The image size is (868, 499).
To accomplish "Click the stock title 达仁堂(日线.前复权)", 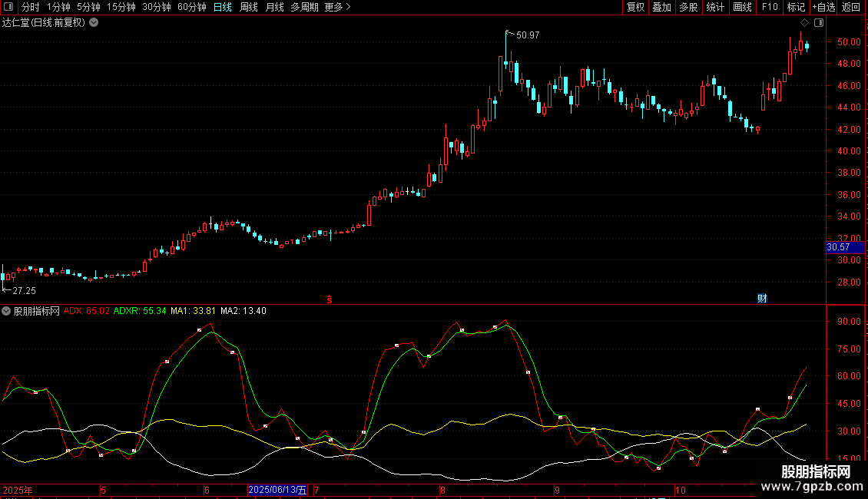I will click(44, 23).
